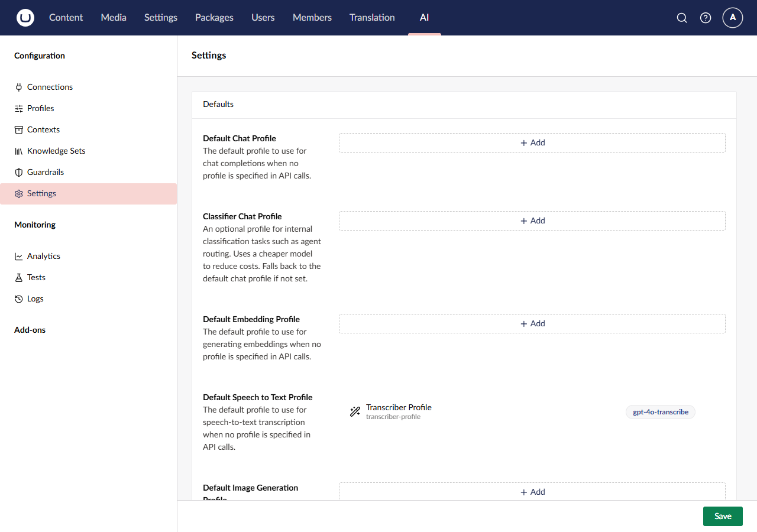Viewport: 757px width, 532px height.
Task: Open Guardrails in the sidebar
Action: point(89,172)
